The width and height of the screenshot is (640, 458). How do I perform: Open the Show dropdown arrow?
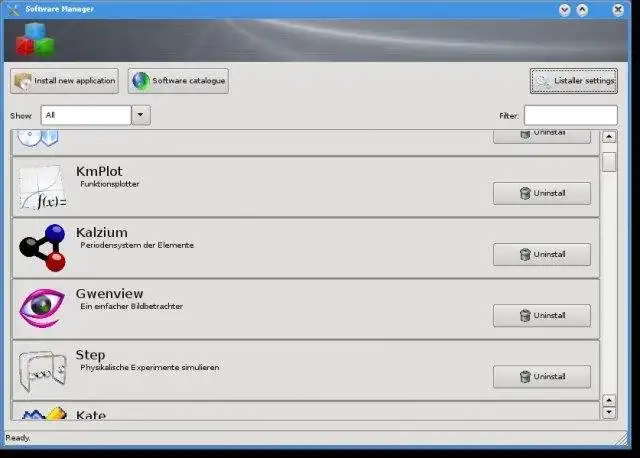[x=141, y=115]
